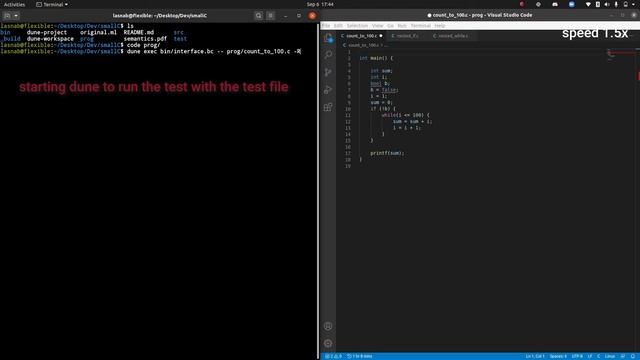Click the C language mode in status bar

tap(599, 356)
